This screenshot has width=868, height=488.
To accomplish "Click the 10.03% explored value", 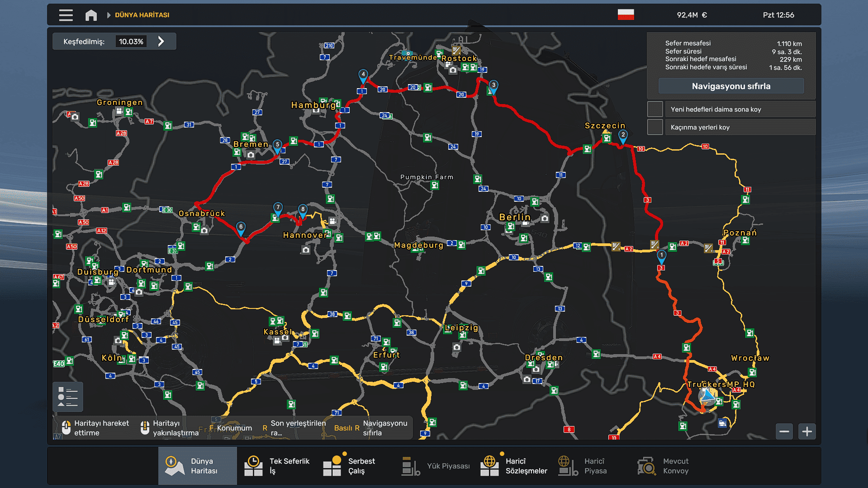I will [131, 42].
